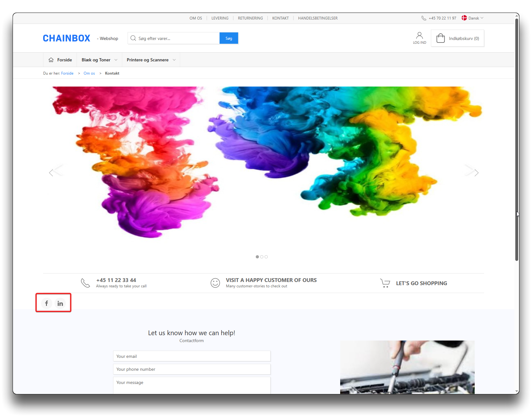This screenshot has width=532, height=417.
Task: Click the smiley face happy customer icon
Action: (x=215, y=283)
